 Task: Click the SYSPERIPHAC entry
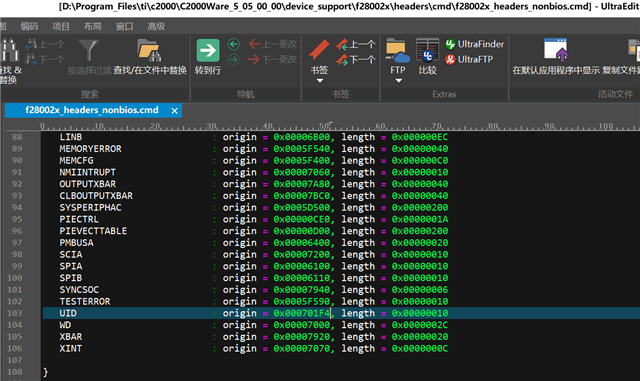point(90,208)
